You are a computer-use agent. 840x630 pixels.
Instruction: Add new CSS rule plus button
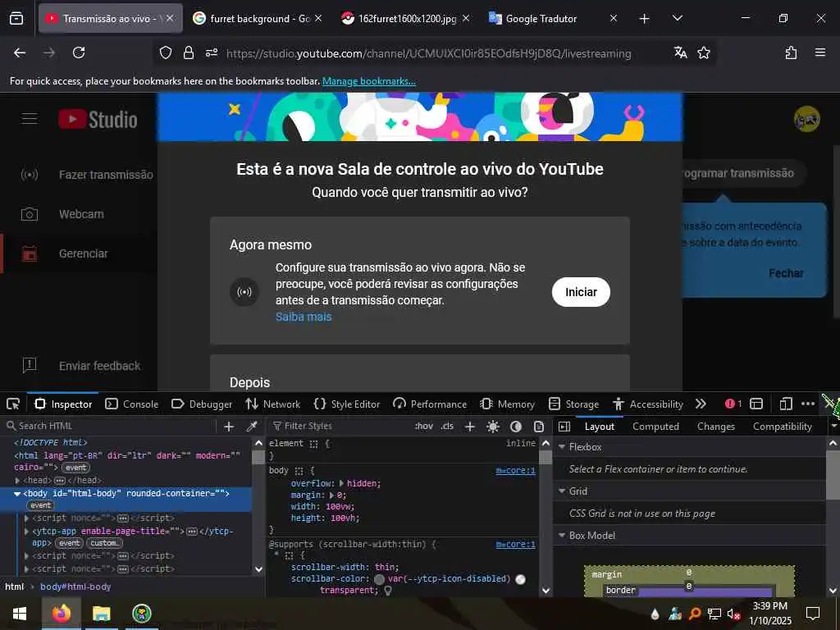pyautogui.click(x=470, y=427)
